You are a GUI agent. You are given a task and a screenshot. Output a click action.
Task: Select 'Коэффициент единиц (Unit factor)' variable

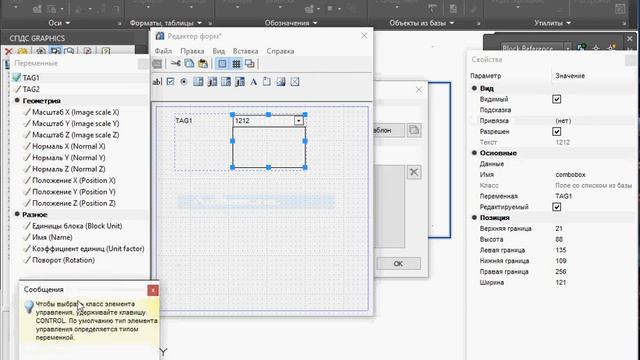tap(88, 249)
